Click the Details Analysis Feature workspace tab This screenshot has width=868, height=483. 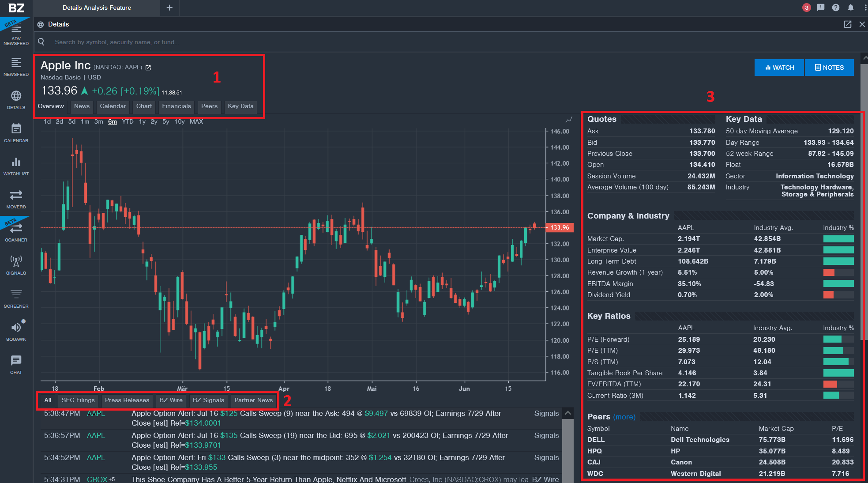tap(97, 8)
